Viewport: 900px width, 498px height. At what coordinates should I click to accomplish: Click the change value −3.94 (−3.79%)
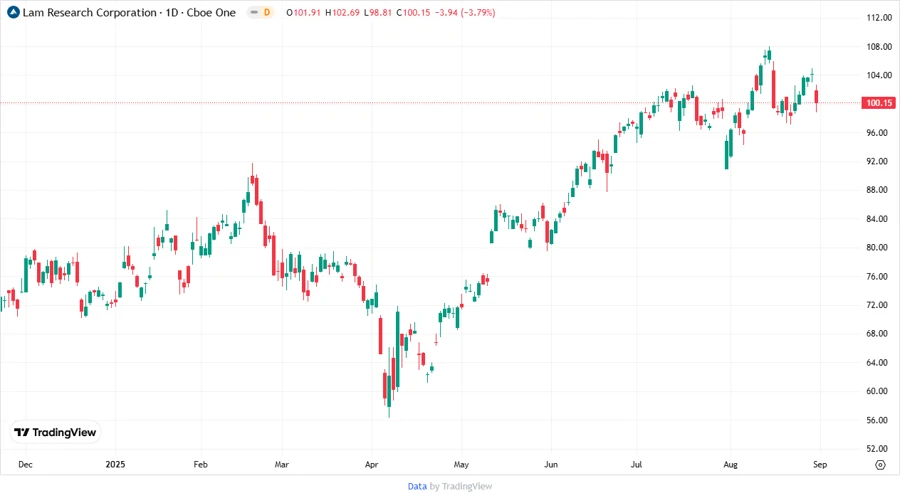pyautogui.click(x=464, y=12)
